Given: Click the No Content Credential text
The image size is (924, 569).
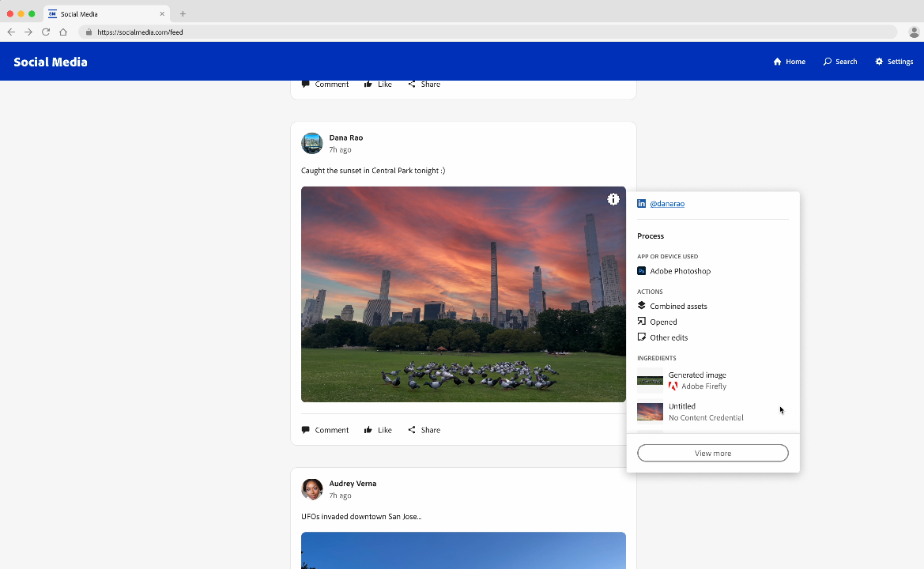Looking at the screenshot, I should click(x=706, y=417).
